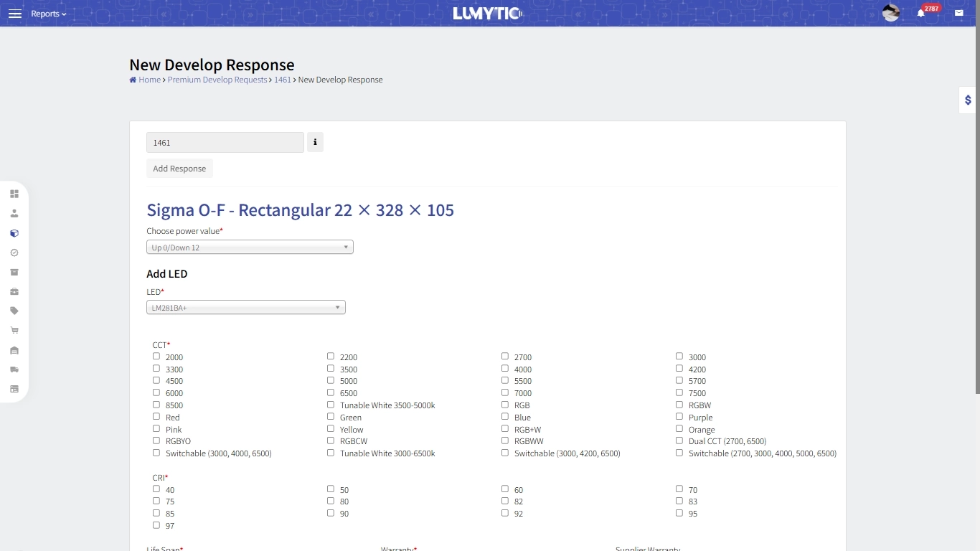Select the RGBW CCT option checkbox
The image size is (980, 551).
coord(679,405)
